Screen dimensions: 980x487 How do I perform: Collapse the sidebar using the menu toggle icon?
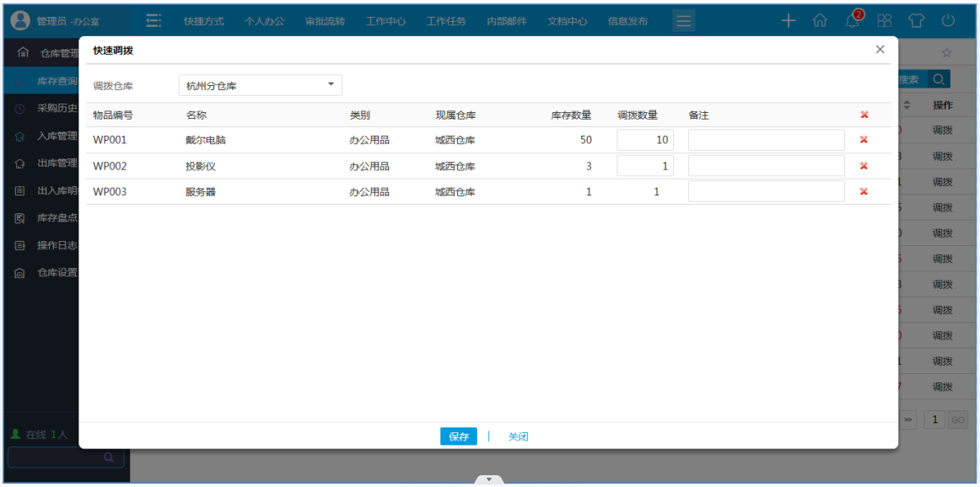153,21
